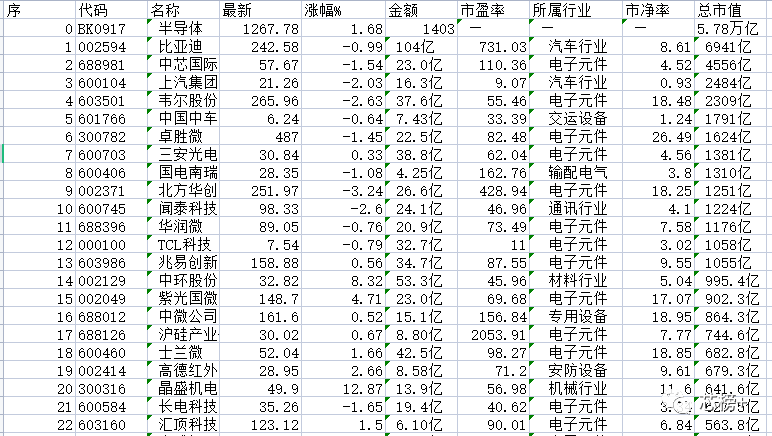Screen dimensions: 772x436
Task: Click the 比亚迪 name cell
Action: tap(183, 47)
